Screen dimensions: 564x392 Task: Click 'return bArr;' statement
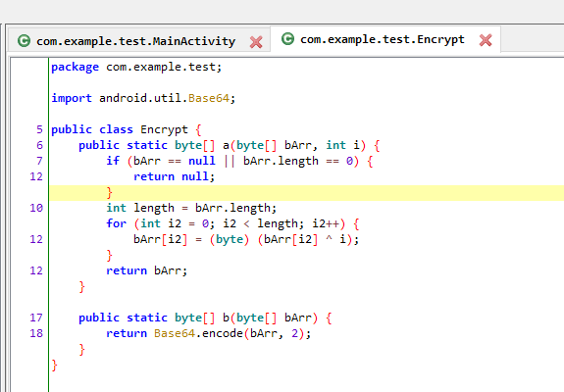[x=147, y=270]
